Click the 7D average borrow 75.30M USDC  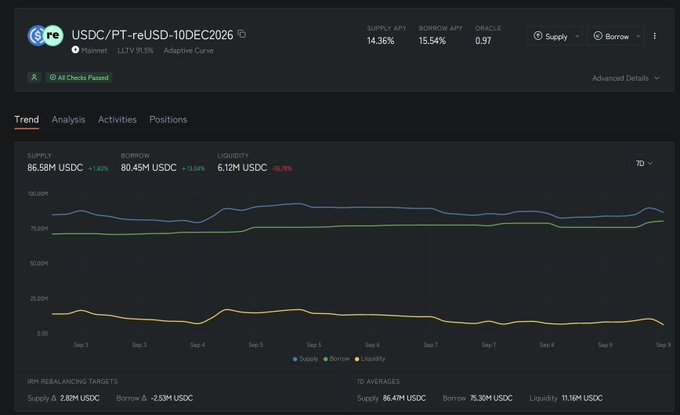pos(491,398)
